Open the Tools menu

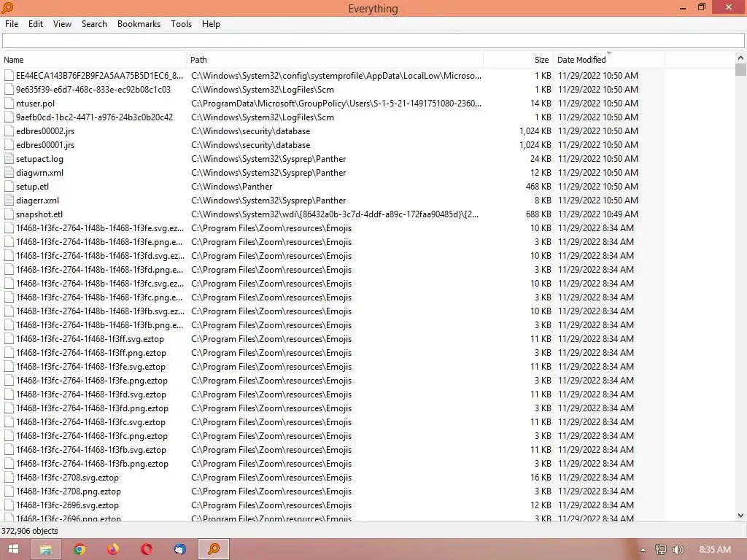coord(181,24)
